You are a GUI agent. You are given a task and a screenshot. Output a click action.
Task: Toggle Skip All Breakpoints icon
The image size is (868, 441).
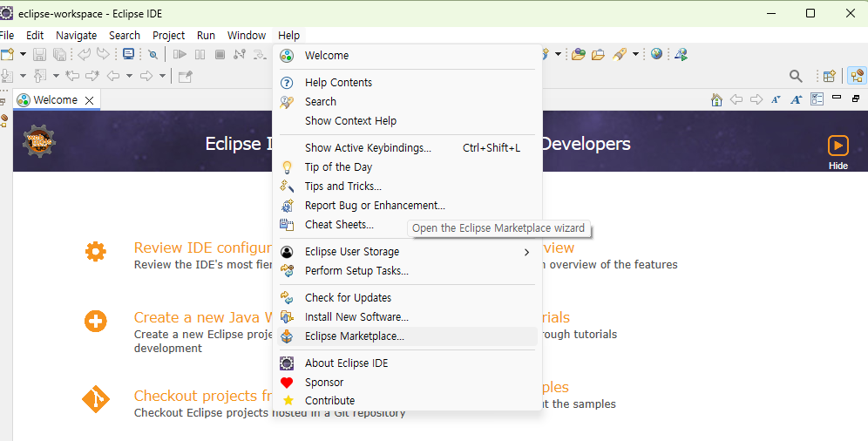coord(153,54)
